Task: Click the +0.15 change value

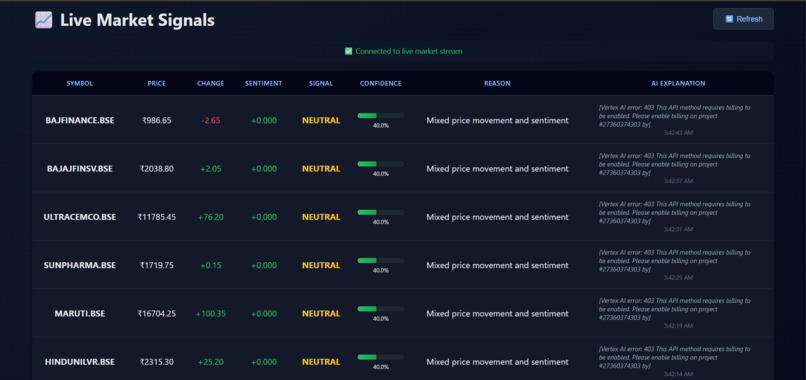Action: 211,266
